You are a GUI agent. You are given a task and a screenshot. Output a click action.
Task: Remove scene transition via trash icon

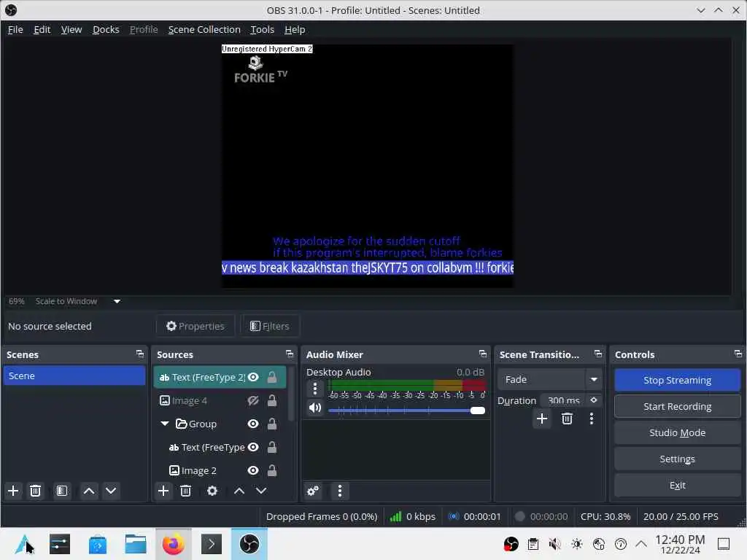coord(567,419)
